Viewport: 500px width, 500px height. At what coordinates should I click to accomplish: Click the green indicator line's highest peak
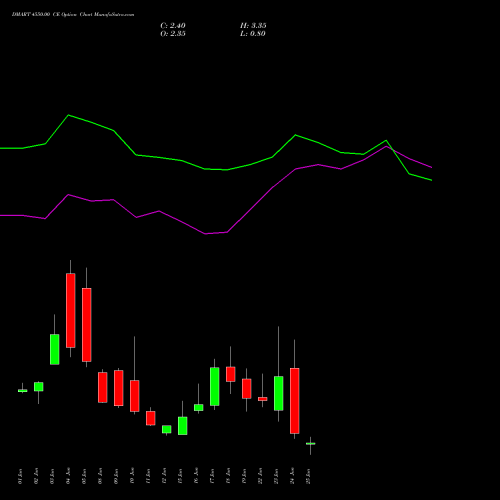tap(69, 115)
